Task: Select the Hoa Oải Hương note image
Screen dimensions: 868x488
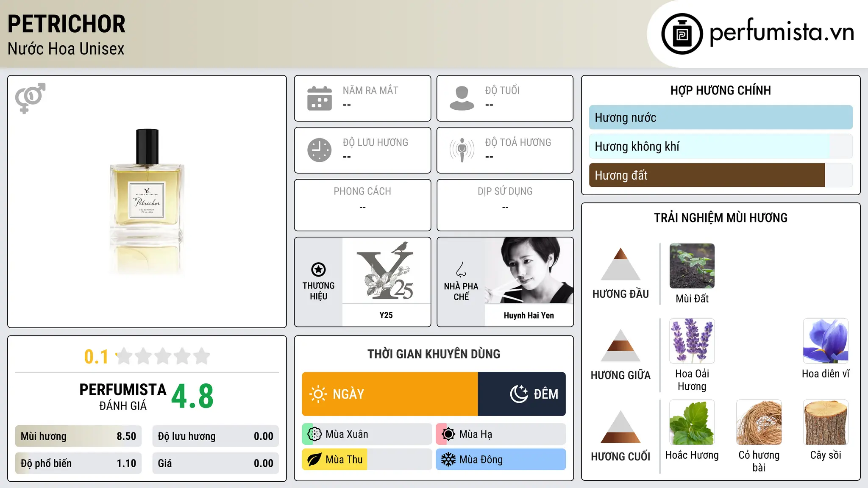Action: point(692,341)
